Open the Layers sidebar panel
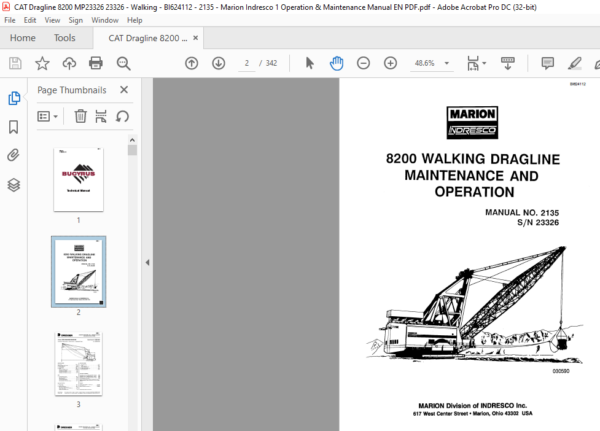 14,185
